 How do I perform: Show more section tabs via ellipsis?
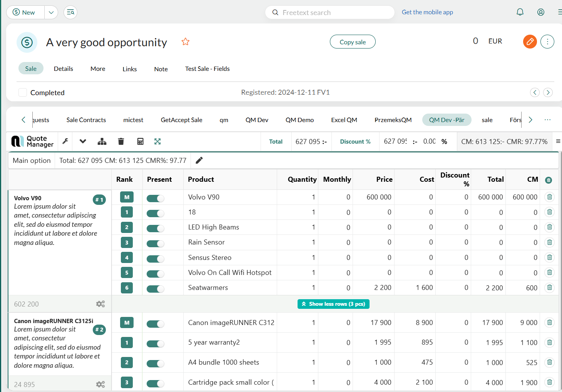point(547,120)
